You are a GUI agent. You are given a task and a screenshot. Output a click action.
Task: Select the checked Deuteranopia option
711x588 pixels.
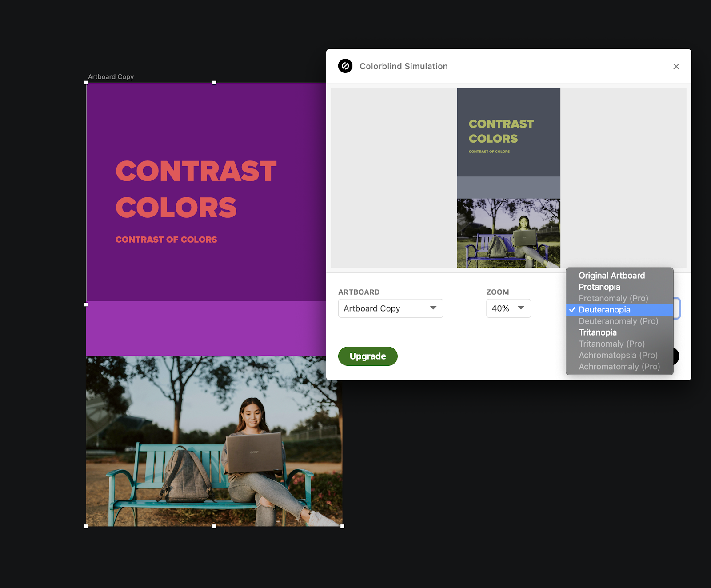tap(604, 310)
